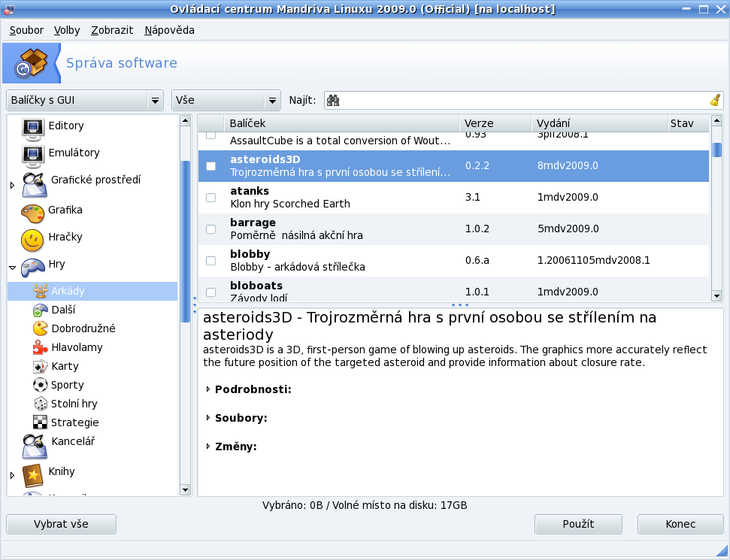Screen dimensions: 730x560
Task: Collapse the Hry tree node
Action: point(13,268)
